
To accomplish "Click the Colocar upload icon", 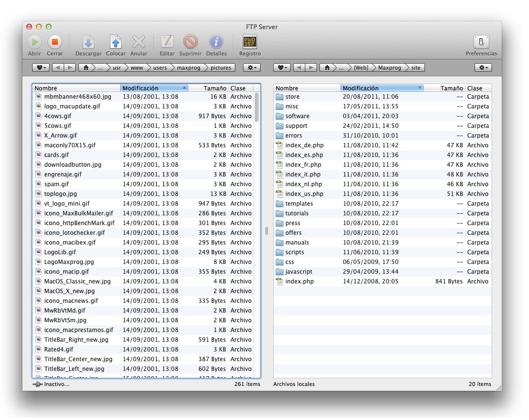I will tap(116, 42).
